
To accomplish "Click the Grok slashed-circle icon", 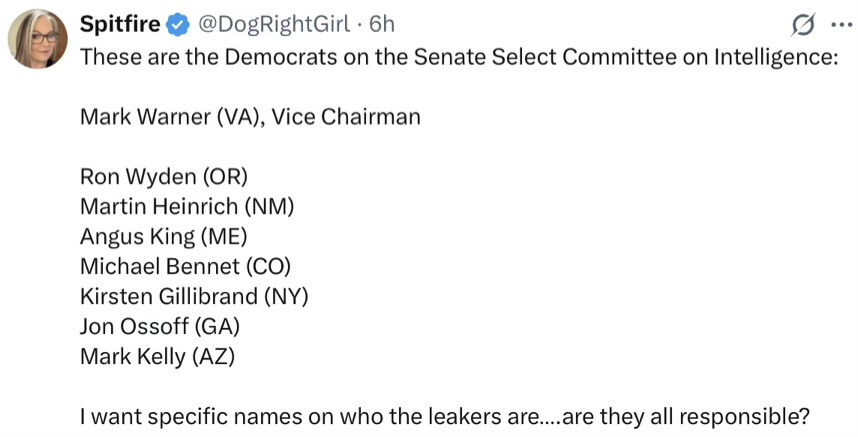I will coord(803,25).
